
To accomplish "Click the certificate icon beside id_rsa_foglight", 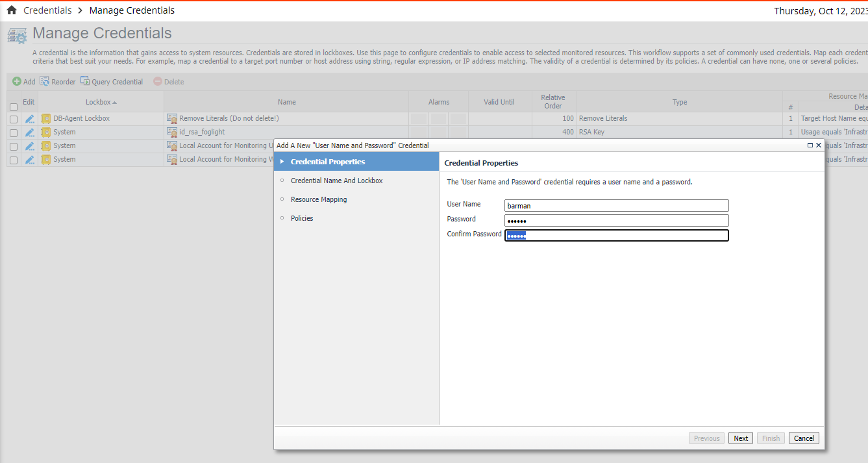I will [x=172, y=132].
